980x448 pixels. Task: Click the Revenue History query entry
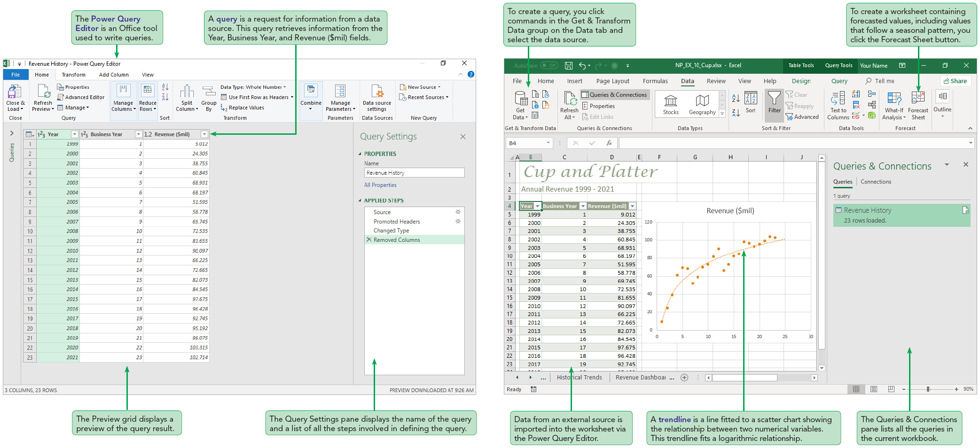[x=902, y=215]
